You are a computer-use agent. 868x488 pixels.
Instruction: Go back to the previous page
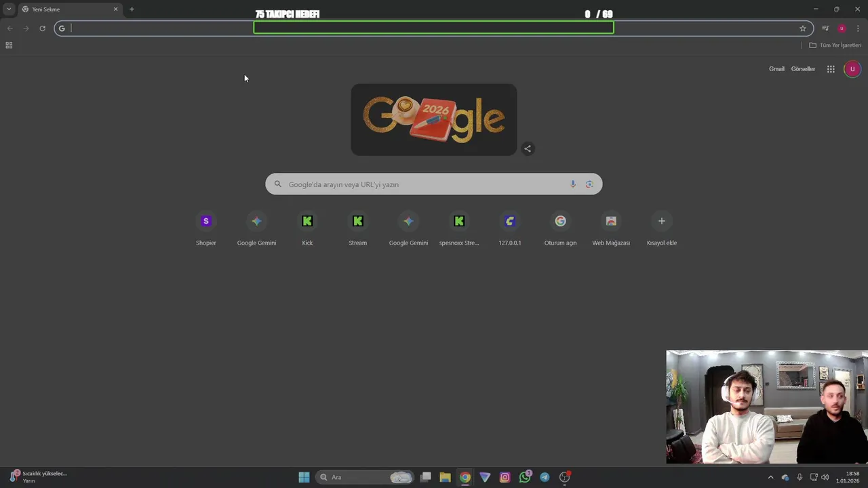[x=9, y=28]
